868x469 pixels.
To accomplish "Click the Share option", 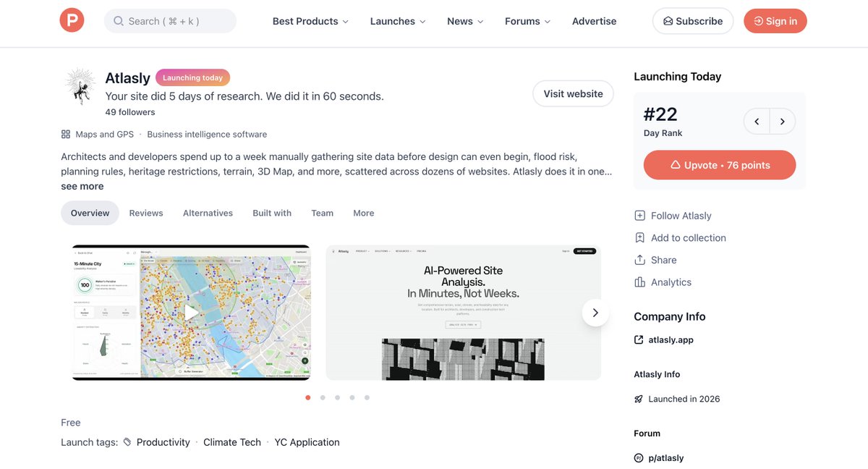I will pyautogui.click(x=655, y=260).
